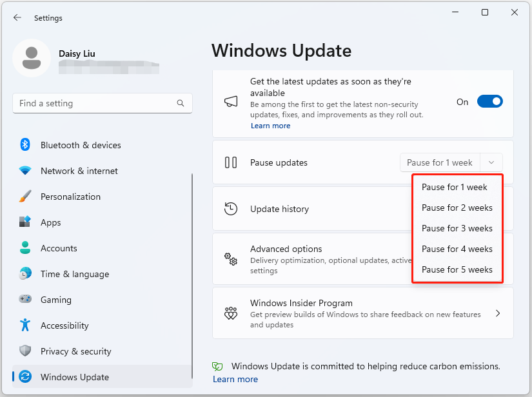The height and width of the screenshot is (397, 532).
Task: Click the Accessibility figure icon
Action: [x=25, y=325]
